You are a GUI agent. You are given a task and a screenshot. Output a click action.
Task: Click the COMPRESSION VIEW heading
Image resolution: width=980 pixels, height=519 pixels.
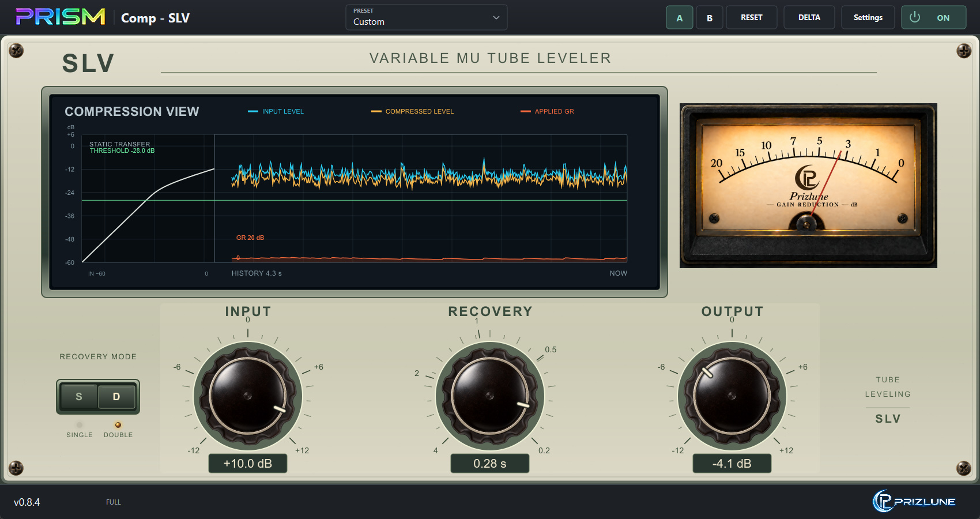coord(132,111)
